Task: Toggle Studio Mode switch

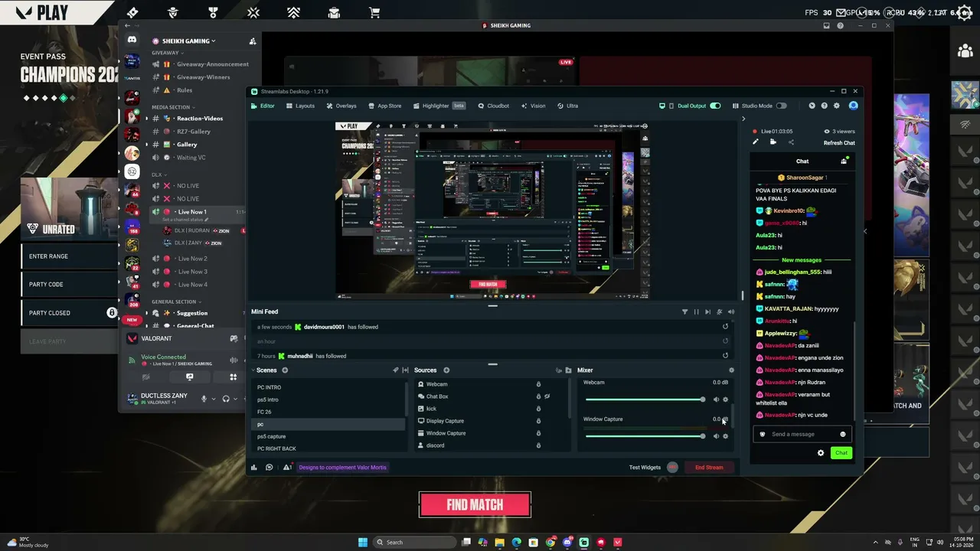Action: point(781,106)
